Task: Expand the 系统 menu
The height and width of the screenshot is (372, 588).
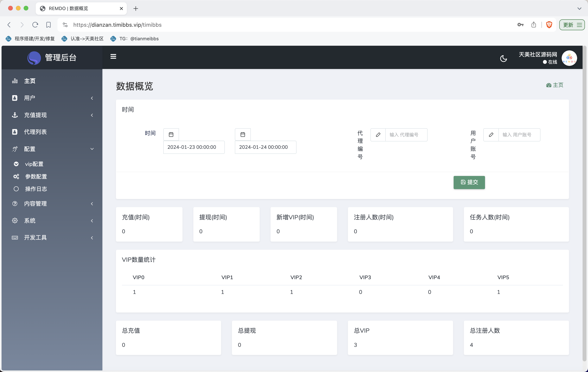Action: pos(52,221)
